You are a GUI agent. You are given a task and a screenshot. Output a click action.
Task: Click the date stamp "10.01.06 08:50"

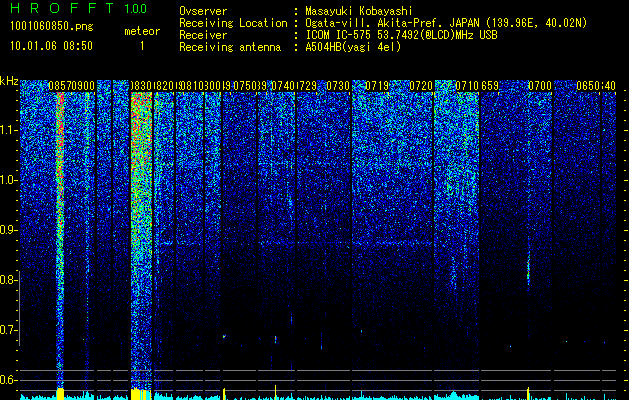51,46
